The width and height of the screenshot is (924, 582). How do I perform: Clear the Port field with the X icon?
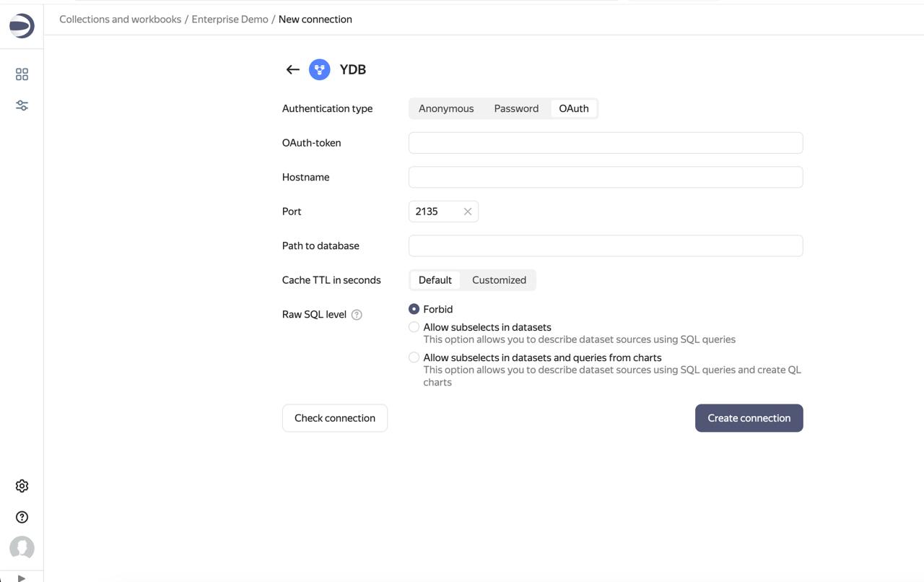(467, 211)
